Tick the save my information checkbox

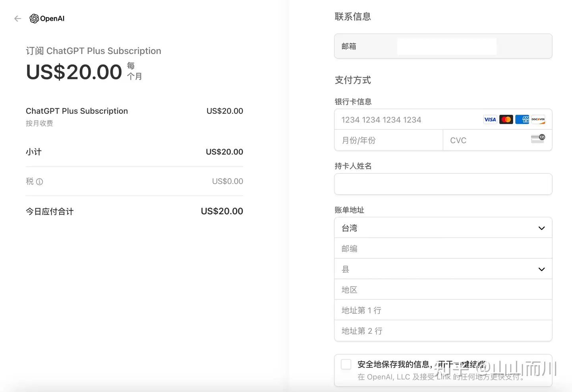(346, 364)
